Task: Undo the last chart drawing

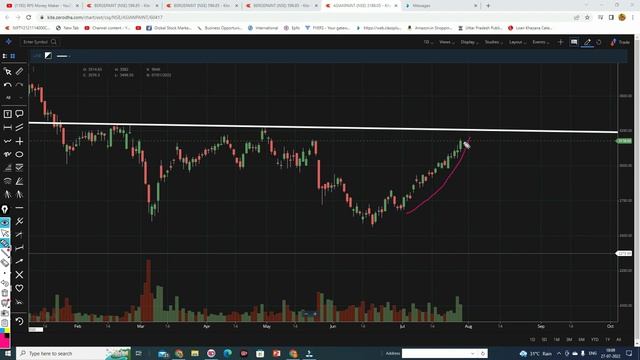Action: (7, 84)
